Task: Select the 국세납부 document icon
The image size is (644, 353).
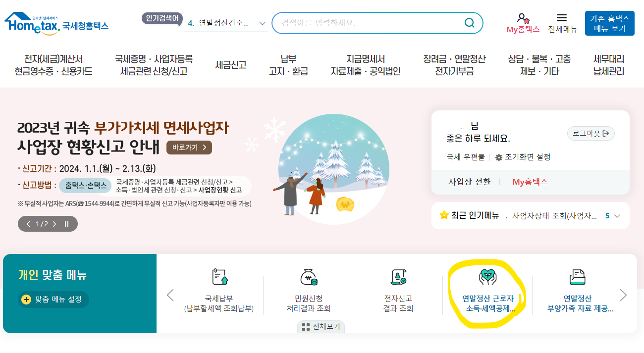Action: click(219, 277)
